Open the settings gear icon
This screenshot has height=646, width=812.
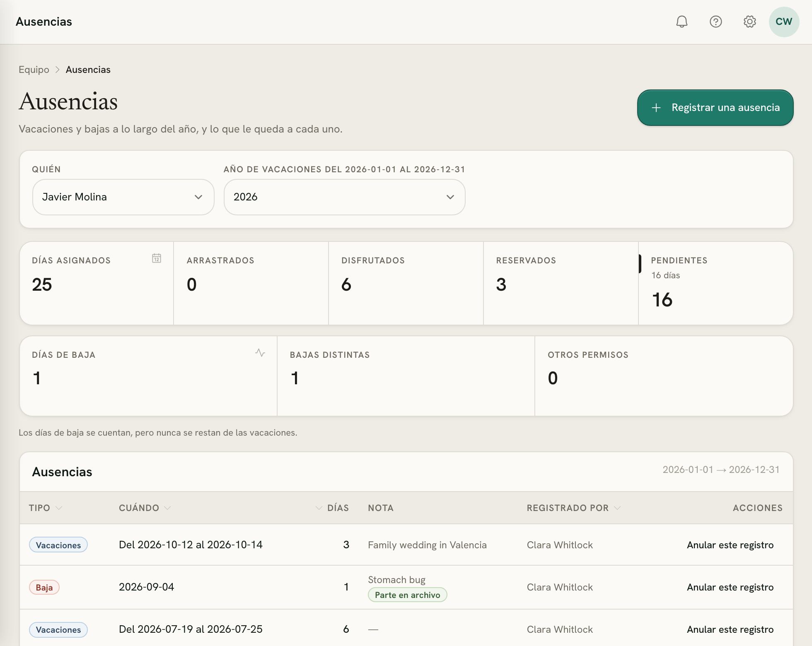click(750, 22)
